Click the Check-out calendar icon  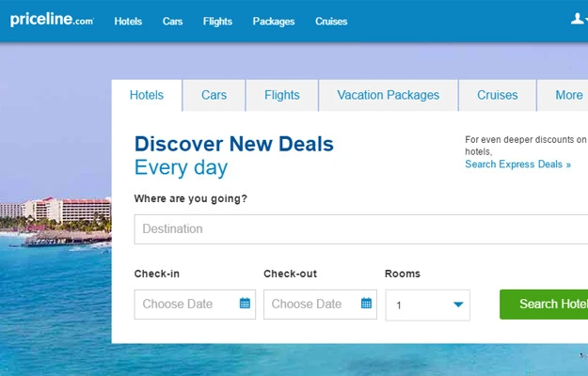[x=366, y=304]
